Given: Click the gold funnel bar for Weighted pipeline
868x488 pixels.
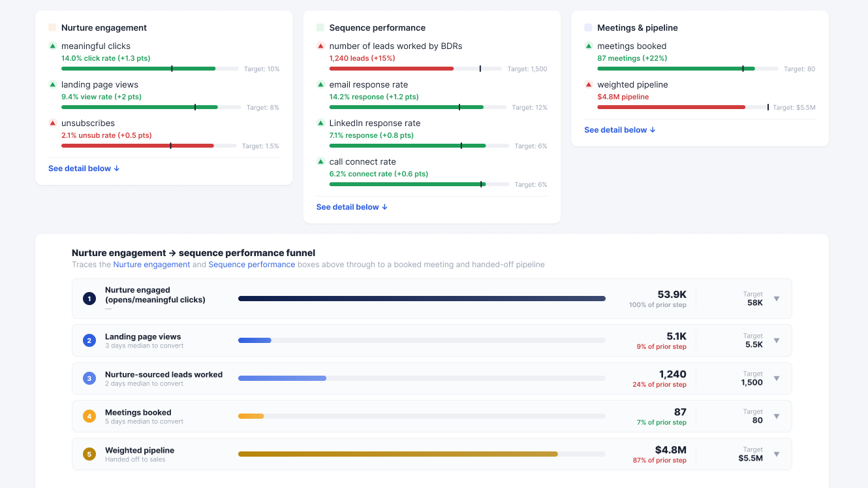Looking at the screenshot, I should (398, 454).
